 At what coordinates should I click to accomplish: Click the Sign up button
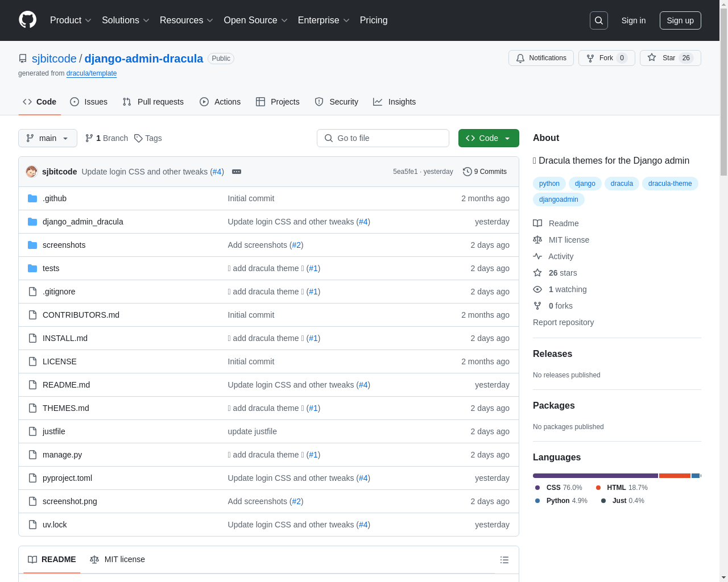pos(680,20)
